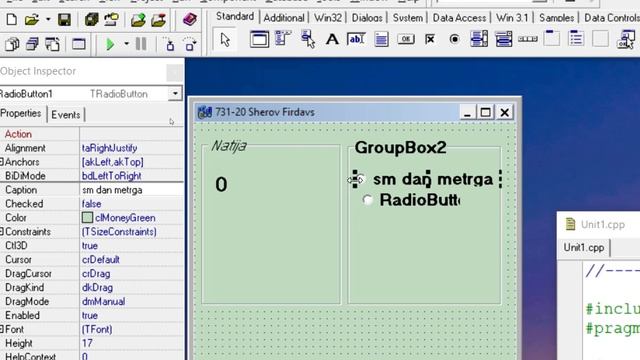Open the Properties tab in Object Inspector
This screenshot has height=360, width=640.
(x=21, y=113)
